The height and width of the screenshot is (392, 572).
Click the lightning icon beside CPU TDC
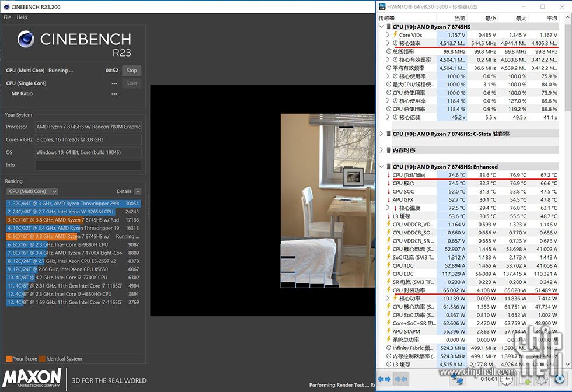[x=389, y=265]
